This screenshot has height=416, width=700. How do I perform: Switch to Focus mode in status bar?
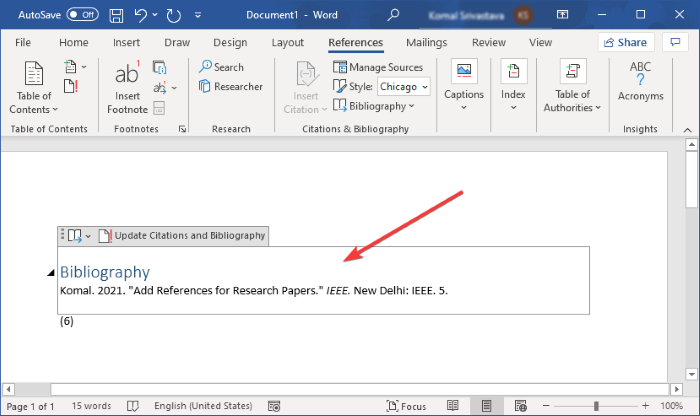tap(405, 407)
